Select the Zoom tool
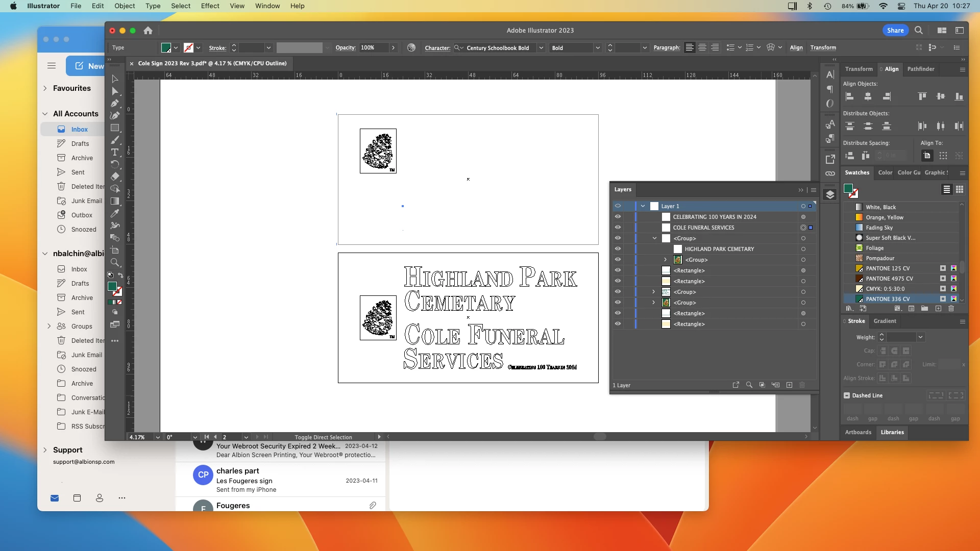The width and height of the screenshot is (980, 551). pyautogui.click(x=115, y=263)
